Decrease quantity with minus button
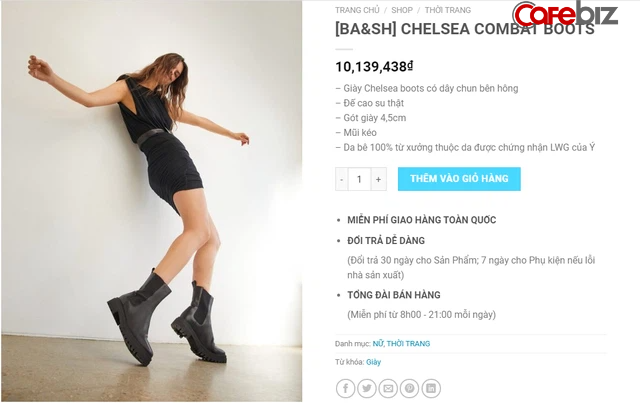The image size is (640, 403). (x=342, y=179)
